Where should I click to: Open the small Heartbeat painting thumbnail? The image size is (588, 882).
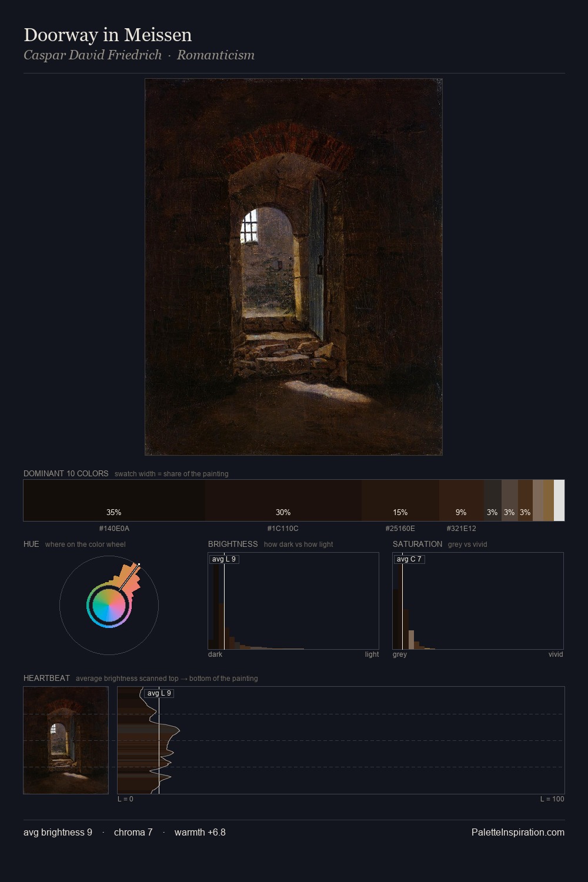(66, 740)
